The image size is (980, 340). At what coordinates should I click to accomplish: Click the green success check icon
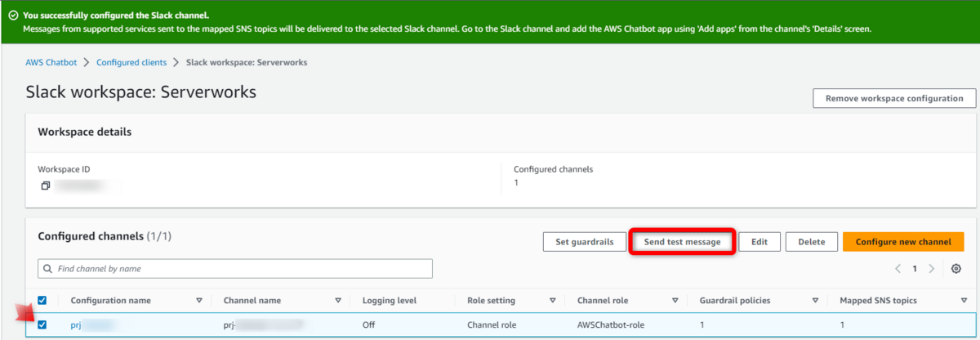tap(13, 16)
